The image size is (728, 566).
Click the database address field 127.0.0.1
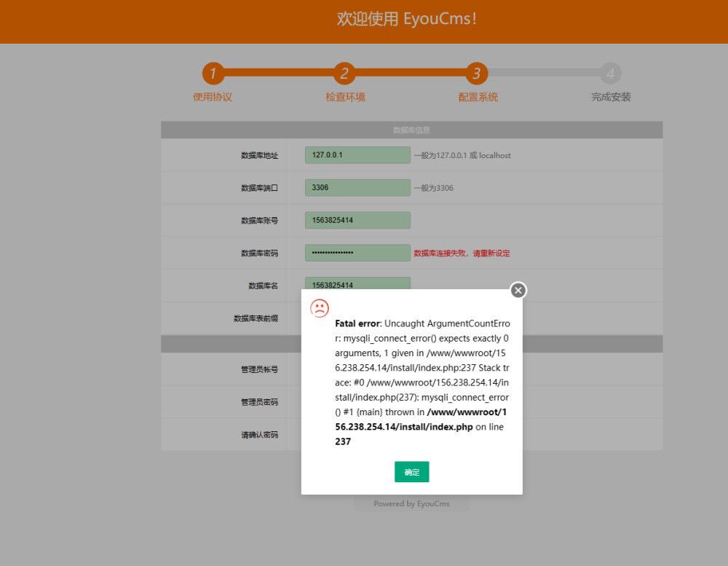click(x=357, y=155)
